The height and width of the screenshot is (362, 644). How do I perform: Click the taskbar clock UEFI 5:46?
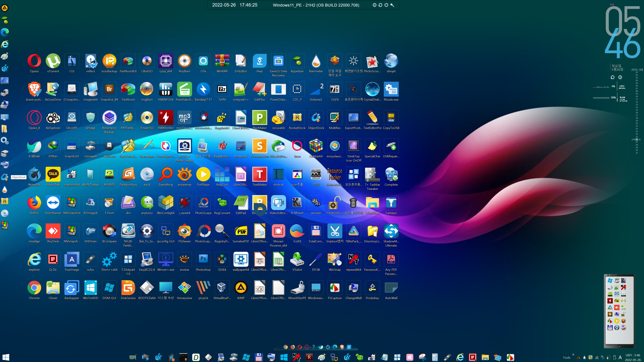(x=633, y=357)
